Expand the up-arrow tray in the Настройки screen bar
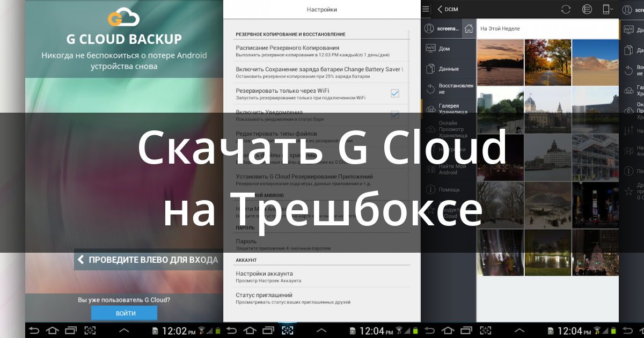Screen dimensions: 644x338 [321, 330]
